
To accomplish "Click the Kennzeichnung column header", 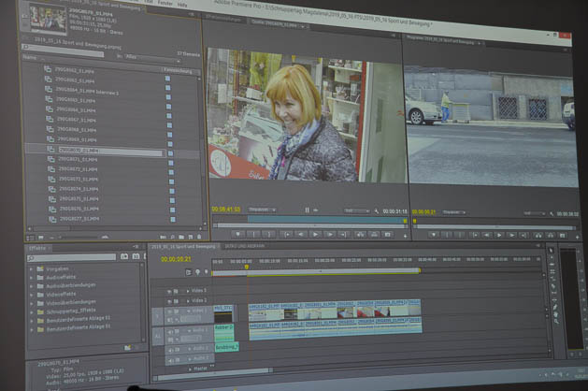I will pos(178,70).
